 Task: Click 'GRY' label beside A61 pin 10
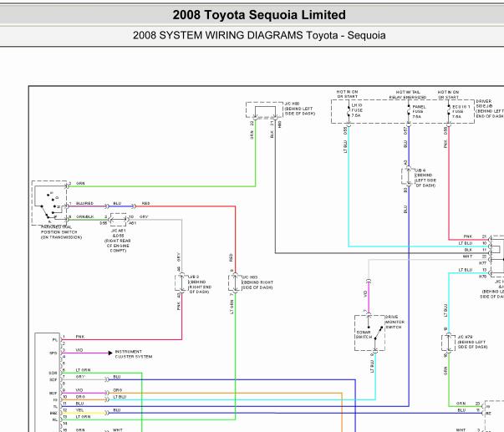click(144, 216)
